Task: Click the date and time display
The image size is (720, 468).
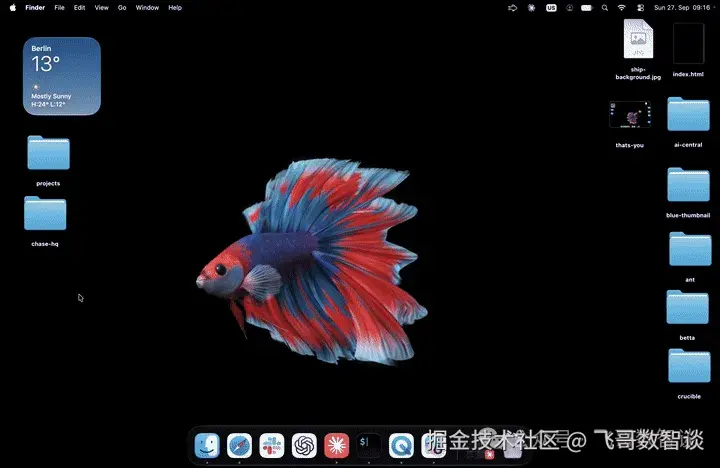Action: [x=682, y=8]
